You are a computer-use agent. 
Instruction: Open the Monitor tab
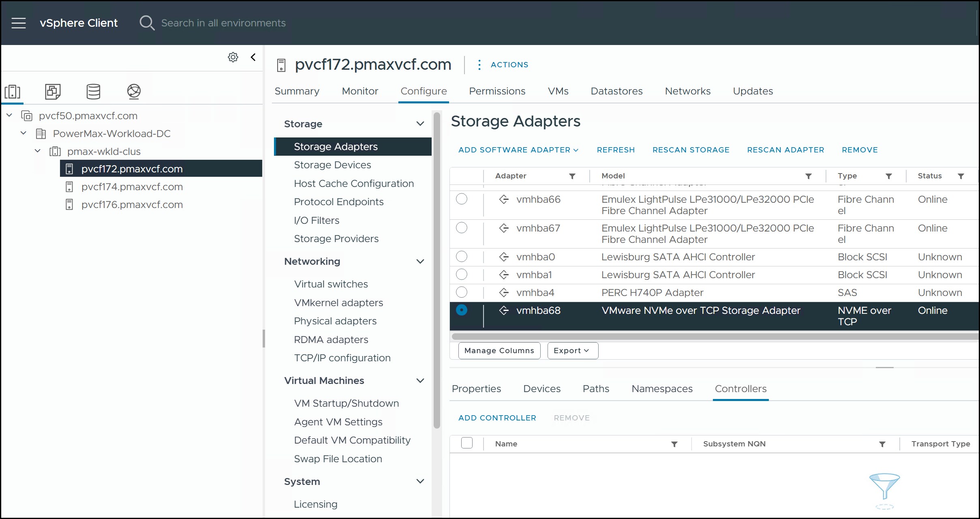coord(360,91)
